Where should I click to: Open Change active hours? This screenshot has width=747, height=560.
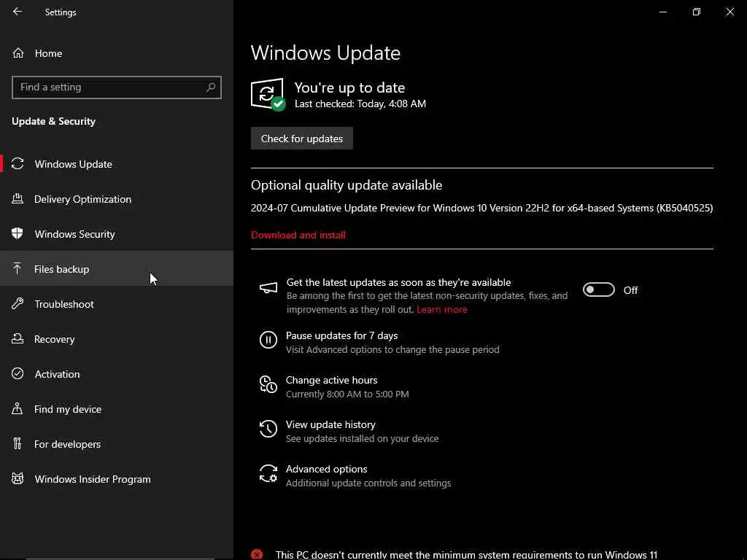tap(332, 380)
